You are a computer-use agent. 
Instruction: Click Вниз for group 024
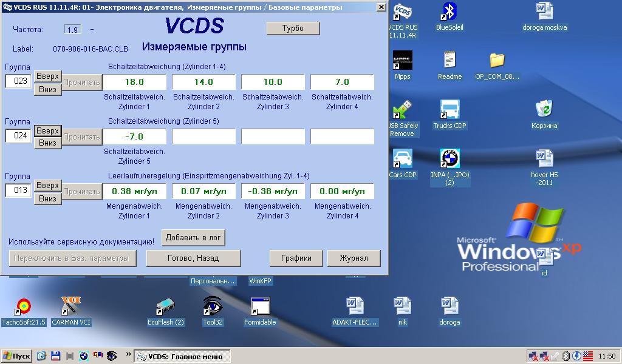47,143
